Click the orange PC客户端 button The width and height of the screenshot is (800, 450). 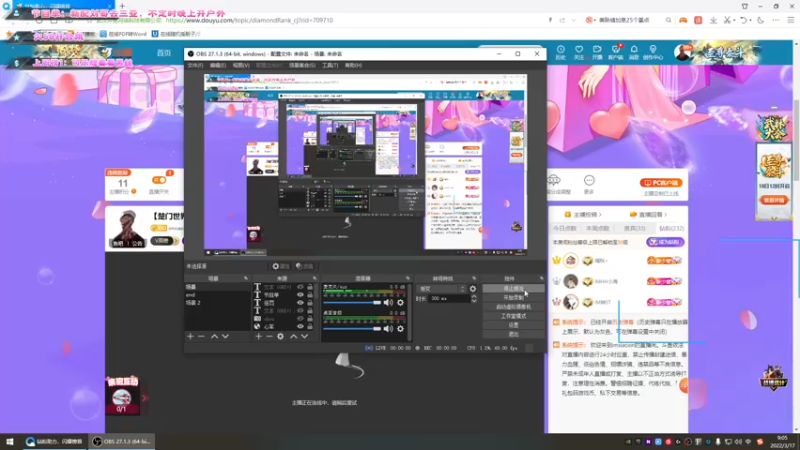point(661,183)
